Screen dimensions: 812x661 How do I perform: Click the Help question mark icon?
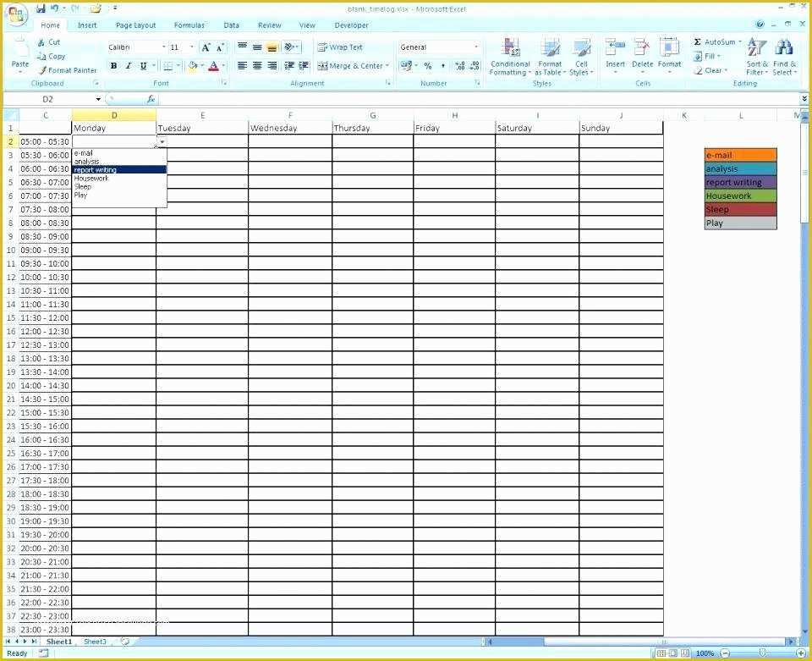pos(760,25)
